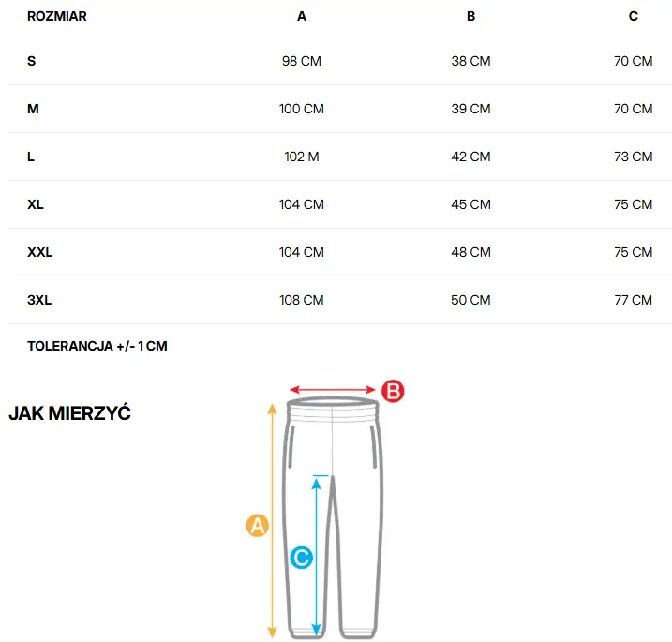Click the 77 CM inseam value
The width and height of the screenshot is (672, 642).
coord(634,300)
